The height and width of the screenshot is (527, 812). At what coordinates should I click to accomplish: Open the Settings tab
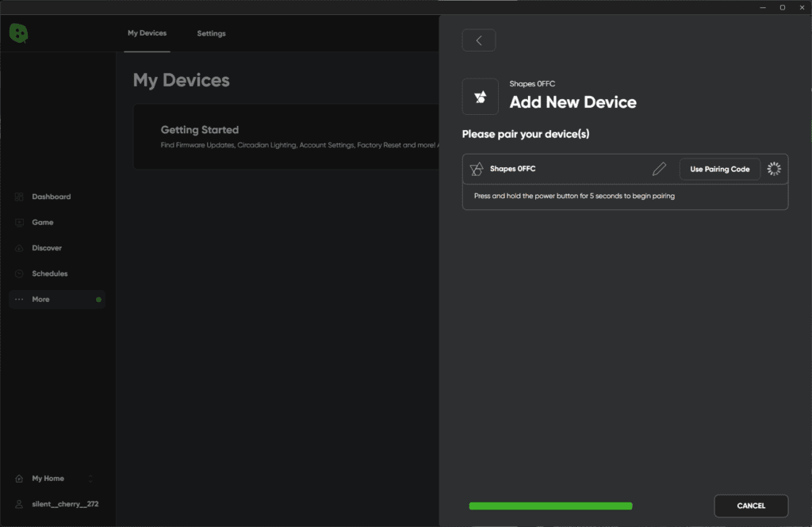pos(211,33)
